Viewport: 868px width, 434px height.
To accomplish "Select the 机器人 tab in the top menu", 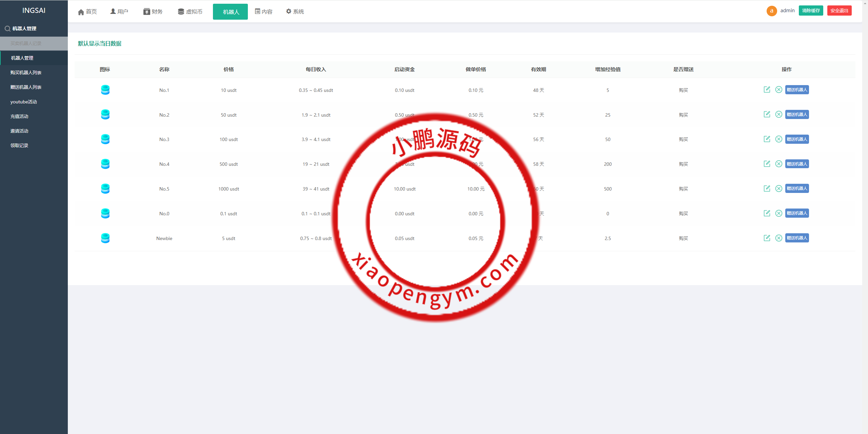I will pos(230,11).
